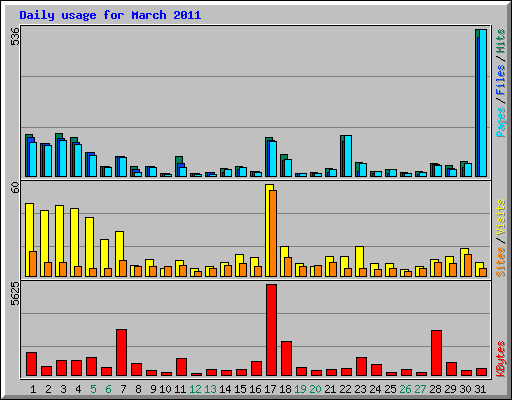This screenshot has height=400, width=512.
Task: Click day 20 on the x-axis
Action: point(315,389)
